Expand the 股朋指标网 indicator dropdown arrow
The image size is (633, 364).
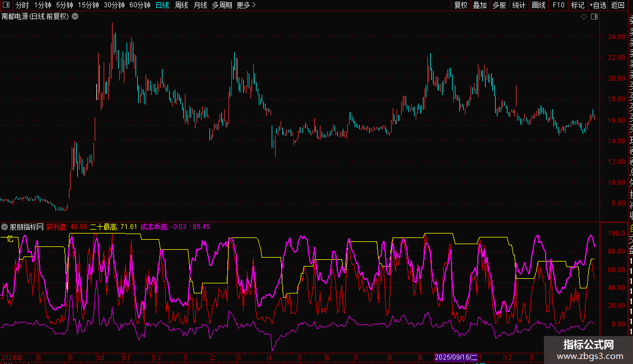point(4,227)
